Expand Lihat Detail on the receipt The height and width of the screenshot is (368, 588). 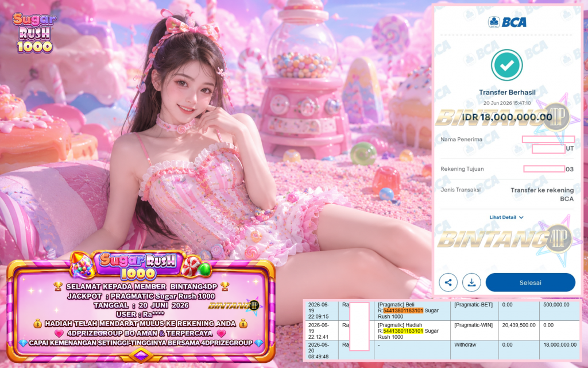coord(506,217)
